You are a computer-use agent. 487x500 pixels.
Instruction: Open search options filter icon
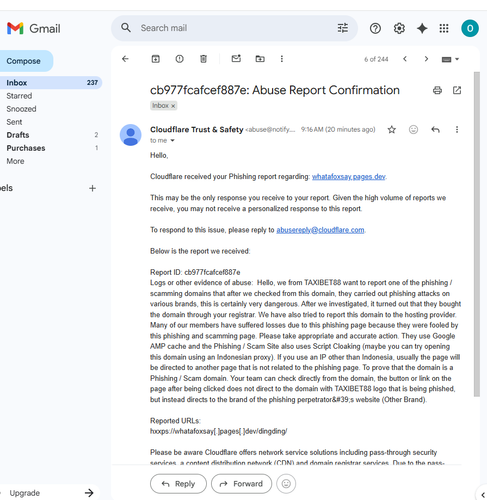pyautogui.click(x=343, y=28)
